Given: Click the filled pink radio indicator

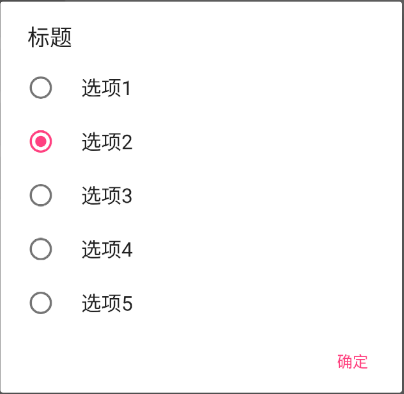Looking at the screenshot, I should (x=41, y=141).
